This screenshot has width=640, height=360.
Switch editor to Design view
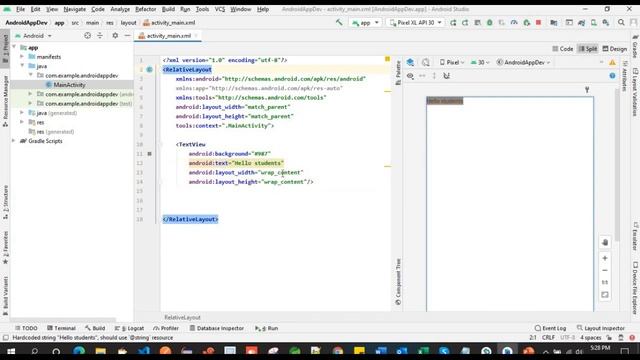[x=615, y=49]
